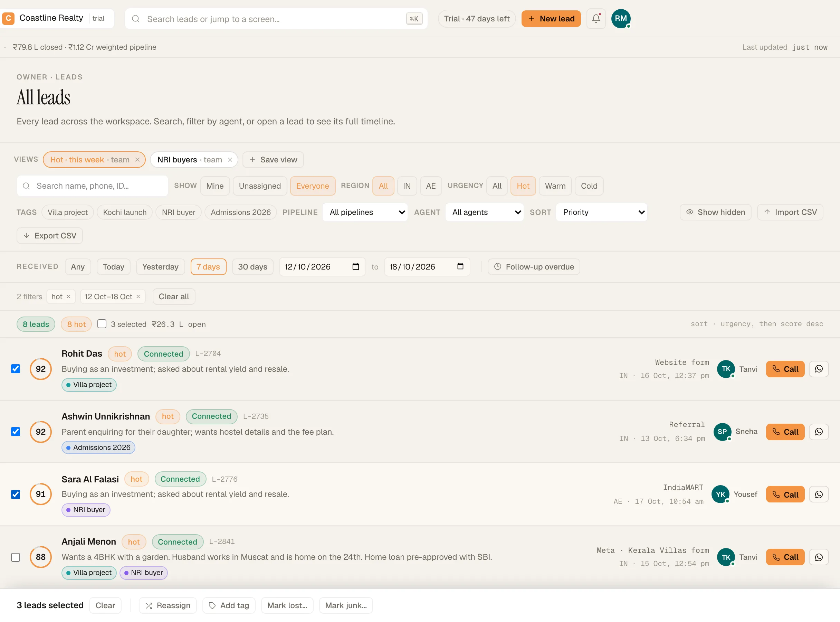Remove the Hot this week saved view
This screenshot has height=622, width=840.
[x=137, y=160]
